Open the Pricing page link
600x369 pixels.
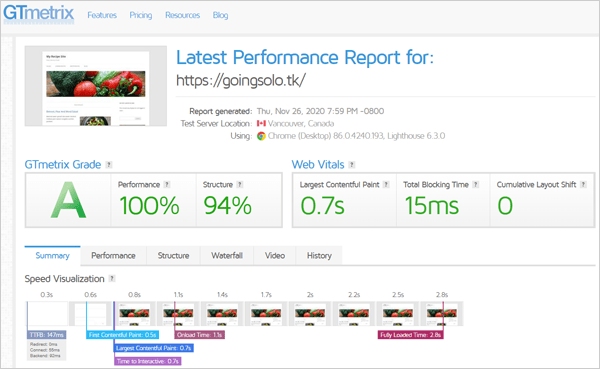coord(140,15)
